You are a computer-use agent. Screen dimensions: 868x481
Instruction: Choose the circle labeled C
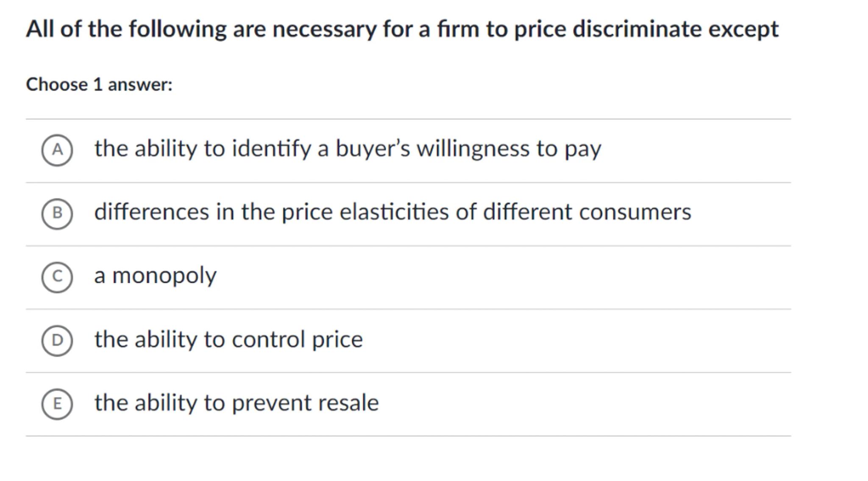[57, 277]
